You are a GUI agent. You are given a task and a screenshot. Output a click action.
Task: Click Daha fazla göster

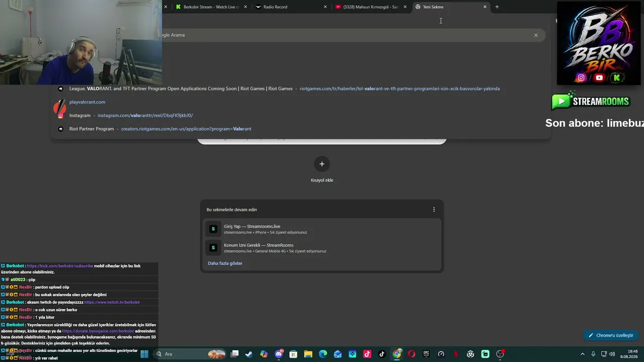point(225,263)
